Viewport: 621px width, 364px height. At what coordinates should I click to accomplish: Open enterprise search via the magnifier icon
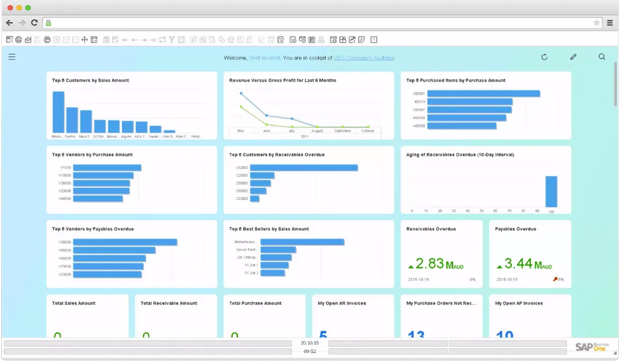coord(602,57)
